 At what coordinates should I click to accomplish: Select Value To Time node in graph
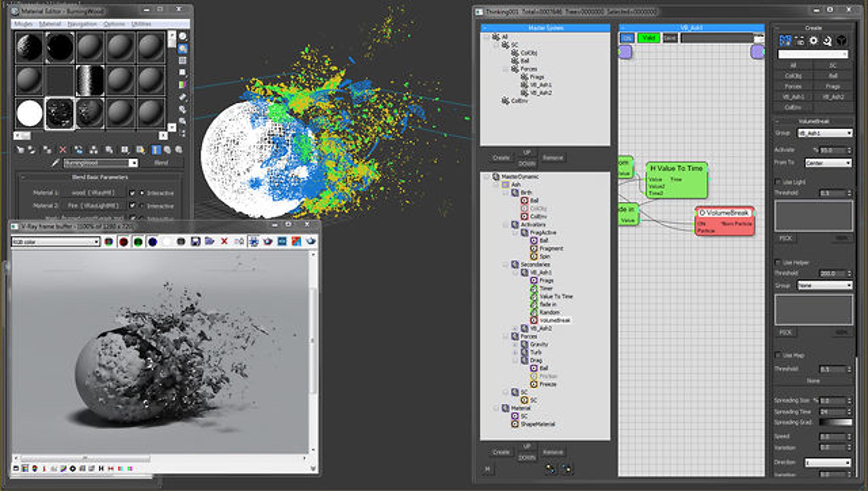coord(677,180)
